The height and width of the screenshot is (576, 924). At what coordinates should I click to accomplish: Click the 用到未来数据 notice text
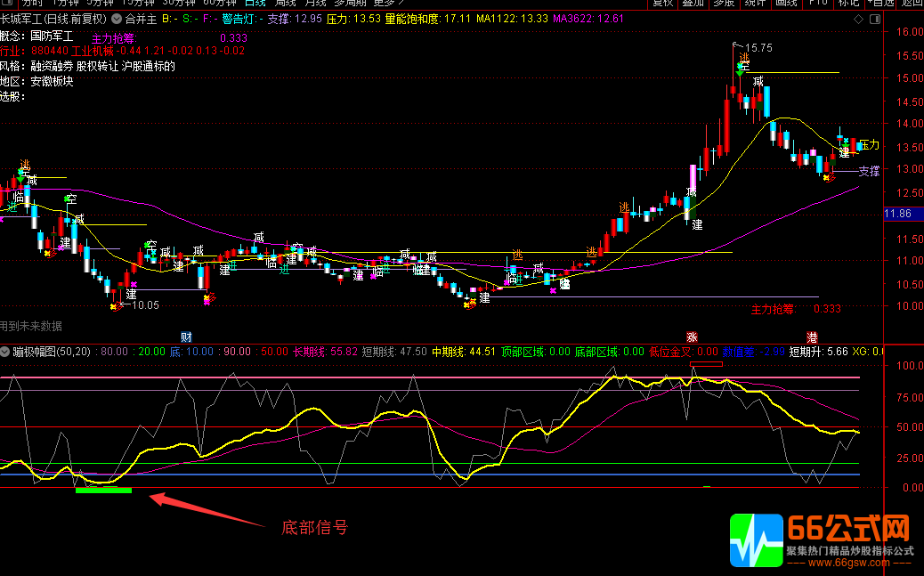coord(30,326)
